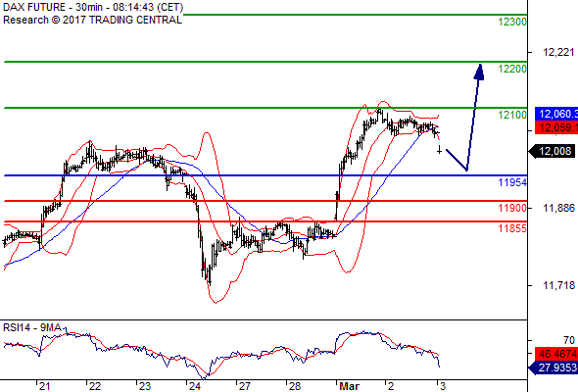Click the red 46.4674 RSI value tag

pos(556,354)
